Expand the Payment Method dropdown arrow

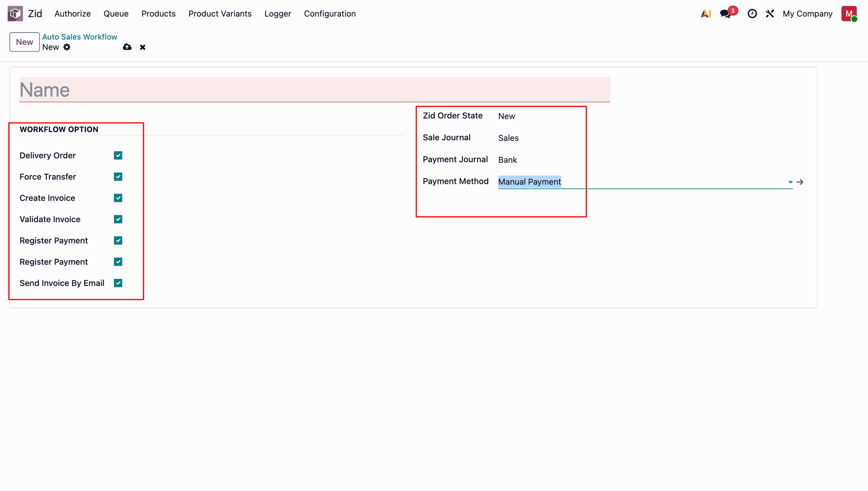790,182
